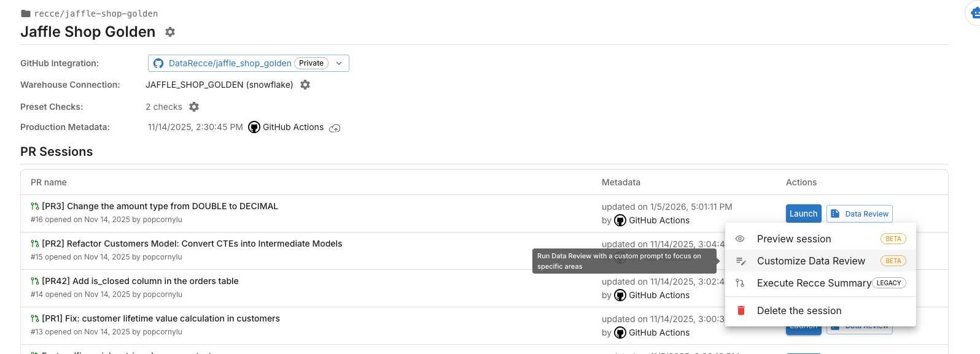The image size is (980, 354).
Task: Click the eye icon beside Preview session
Action: (x=741, y=239)
